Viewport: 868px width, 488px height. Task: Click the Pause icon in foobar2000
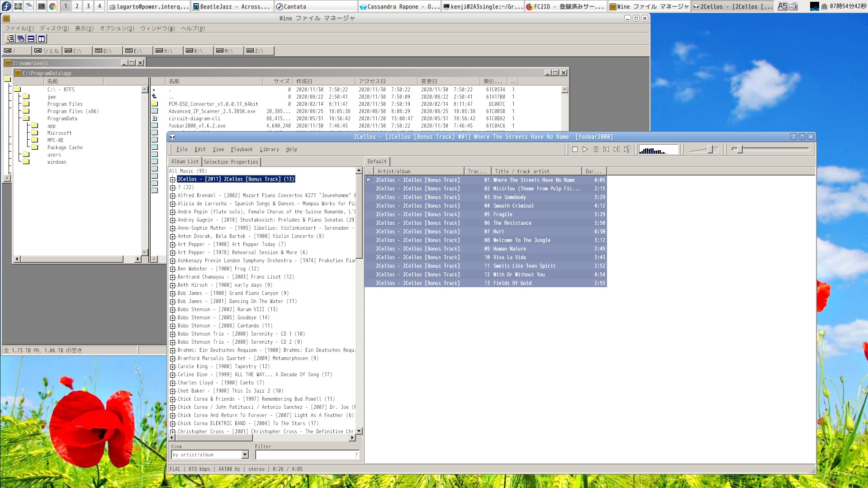pos(596,149)
